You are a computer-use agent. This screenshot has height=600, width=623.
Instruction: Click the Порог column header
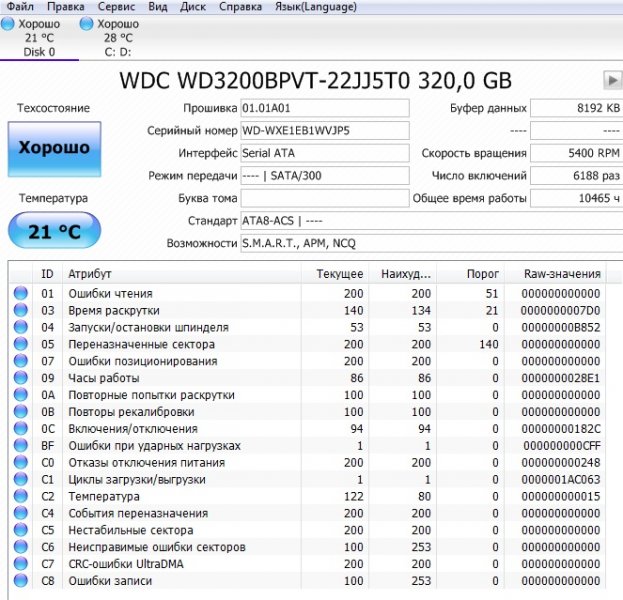pyautogui.click(x=482, y=273)
